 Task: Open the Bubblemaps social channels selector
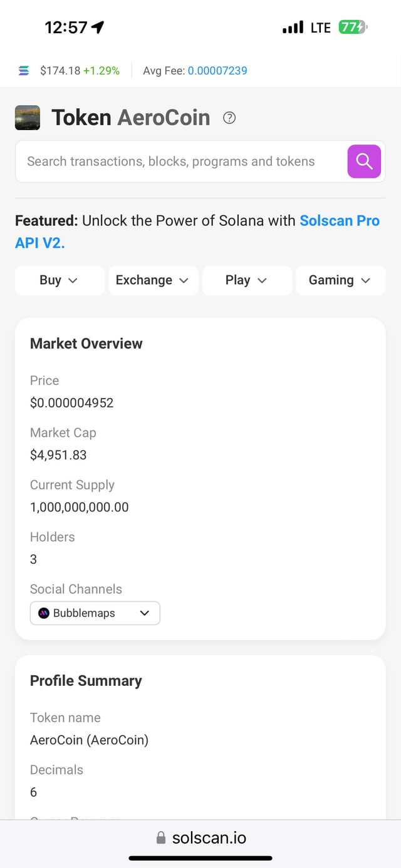coord(95,613)
